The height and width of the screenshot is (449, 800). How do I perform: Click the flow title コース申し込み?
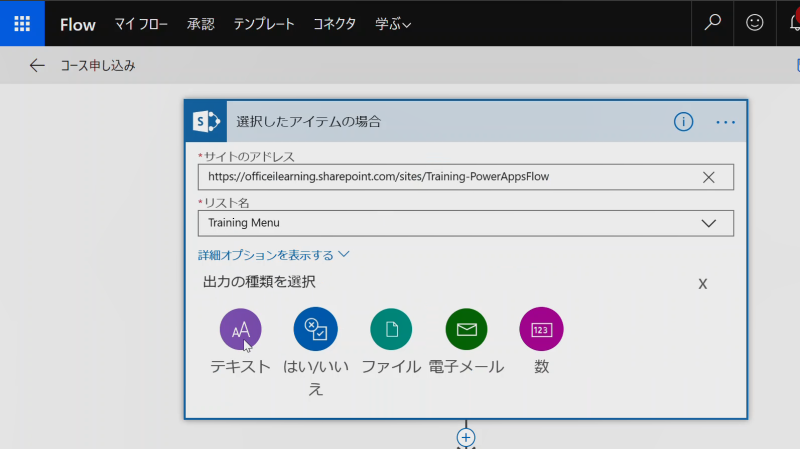98,65
